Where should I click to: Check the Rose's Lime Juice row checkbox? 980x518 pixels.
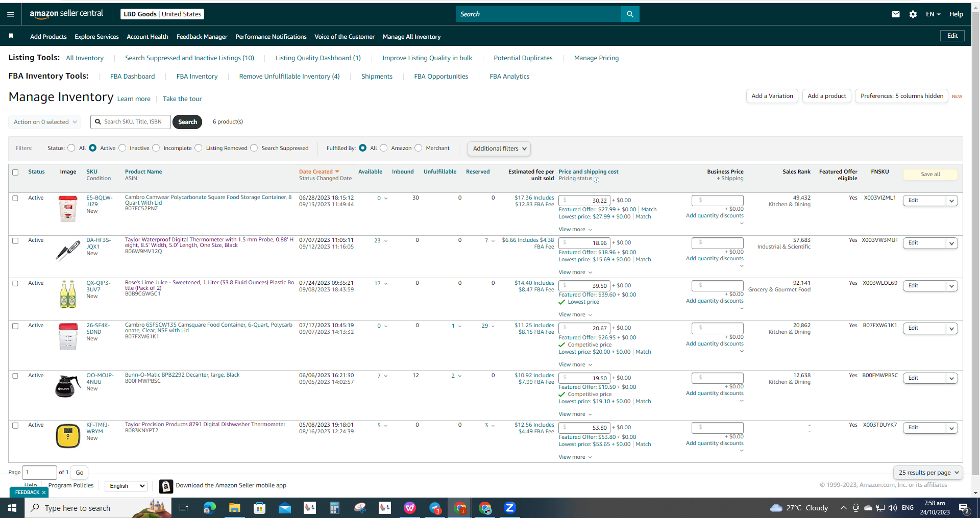(15, 283)
